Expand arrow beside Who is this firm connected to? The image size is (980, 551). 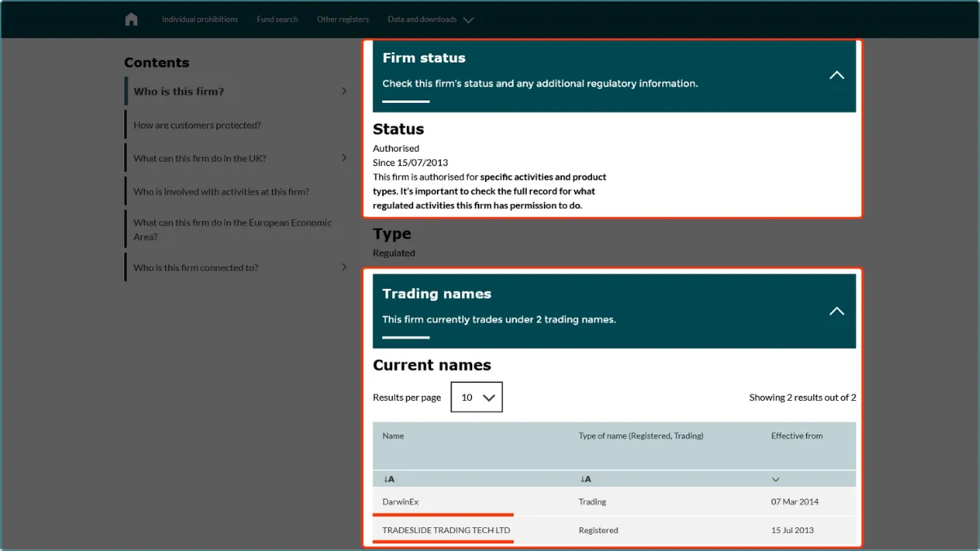coord(344,267)
